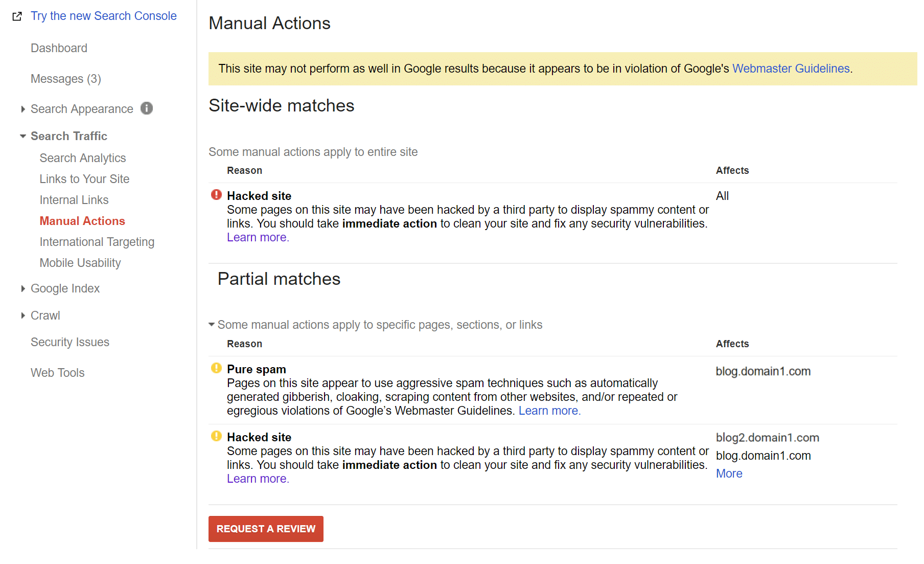Click the REQUEST A REVIEW button
Image resolution: width=924 pixels, height=564 pixels.
pyautogui.click(x=265, y=529)
